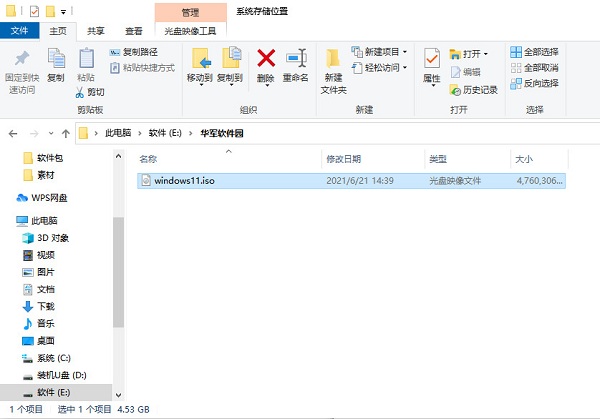Click the Rename (重命名) icon
This screenshot has width=600, height=419.
pyautogui.click(x=296, y=58)
